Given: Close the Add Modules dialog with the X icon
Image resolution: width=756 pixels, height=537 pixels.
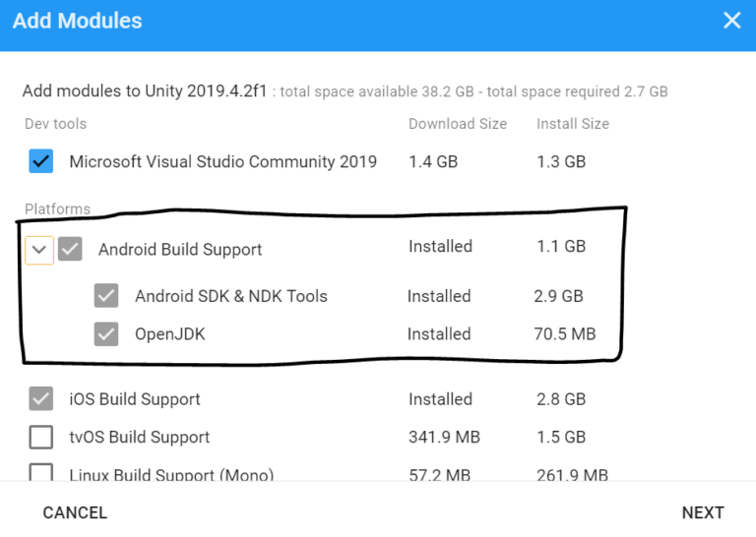Looking at the screenshot, I should pos(731,21).
